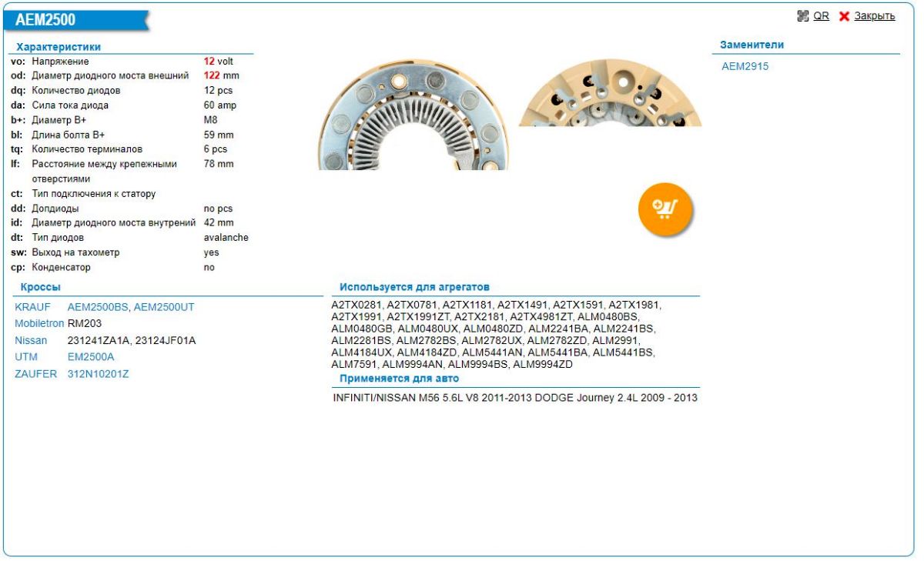Select the 6 pcs terminals value

(216, 149)
